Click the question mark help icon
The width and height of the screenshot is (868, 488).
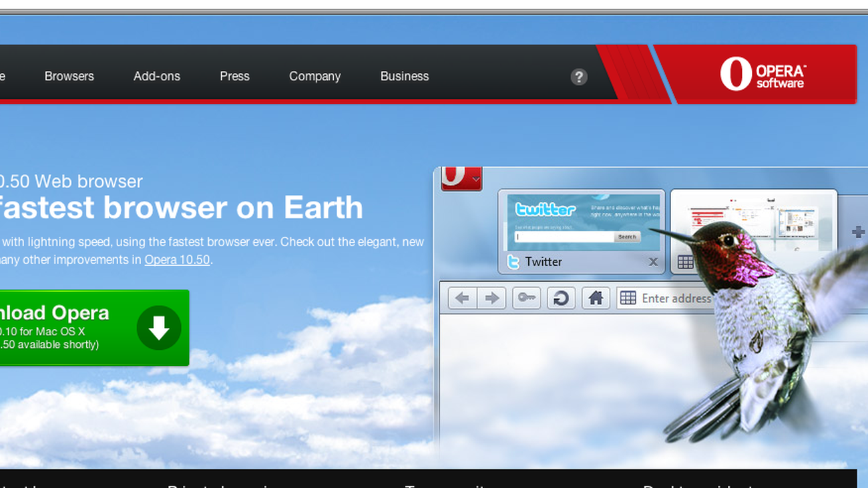579,77
